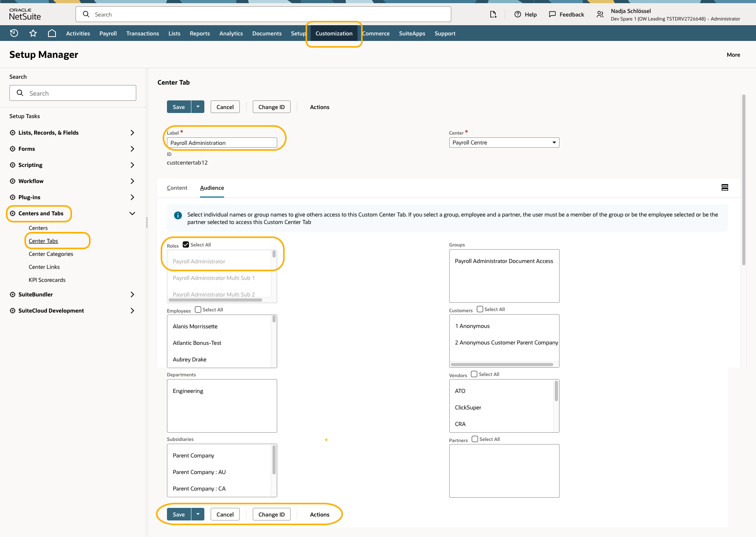Click the Feedback speech bubble icon

(552, 15)
